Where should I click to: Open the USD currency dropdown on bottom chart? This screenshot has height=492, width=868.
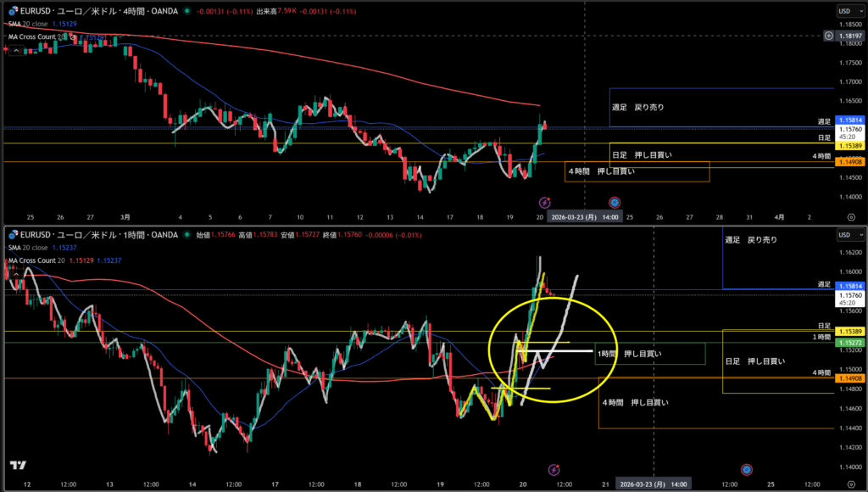(x=847, y=233)
